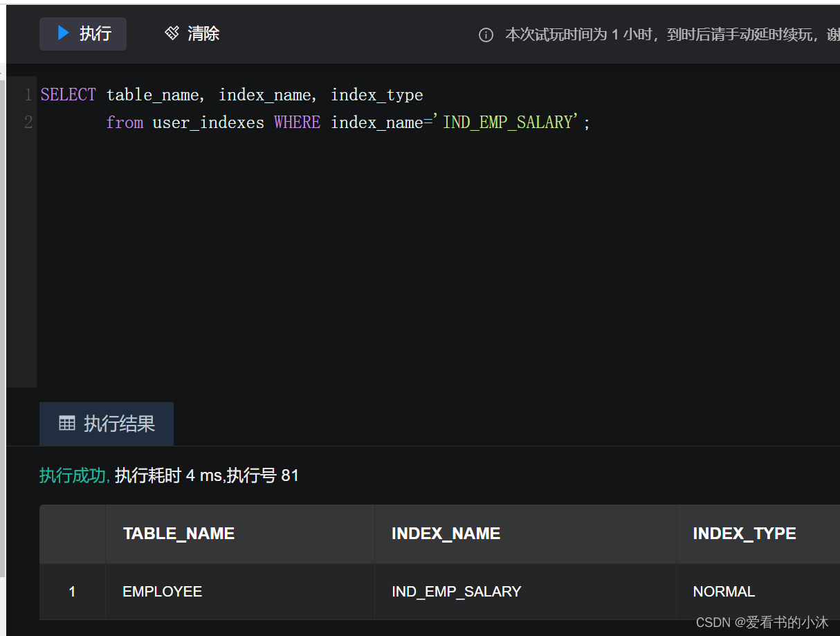The width and height of the screenshot is (840, 636).
Task: Click the info icon beside the trial notice
Action: (x=486, y=35)
